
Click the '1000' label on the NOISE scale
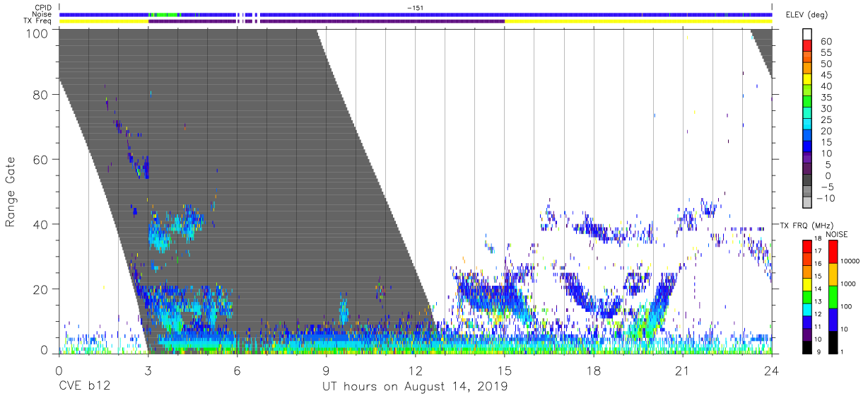[x=848, y=284]
